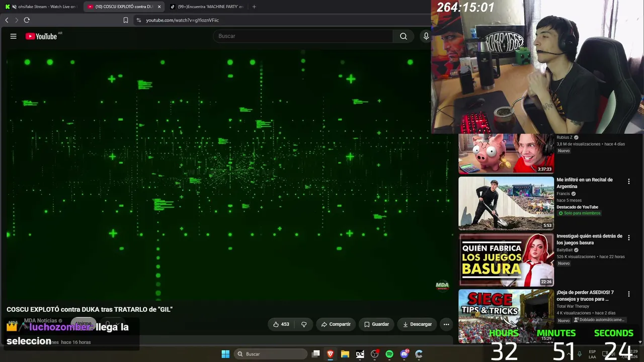This screenshot has height=362, width=644.
Task: Click the Destacado de YouTube label
Action: point(577,207)
